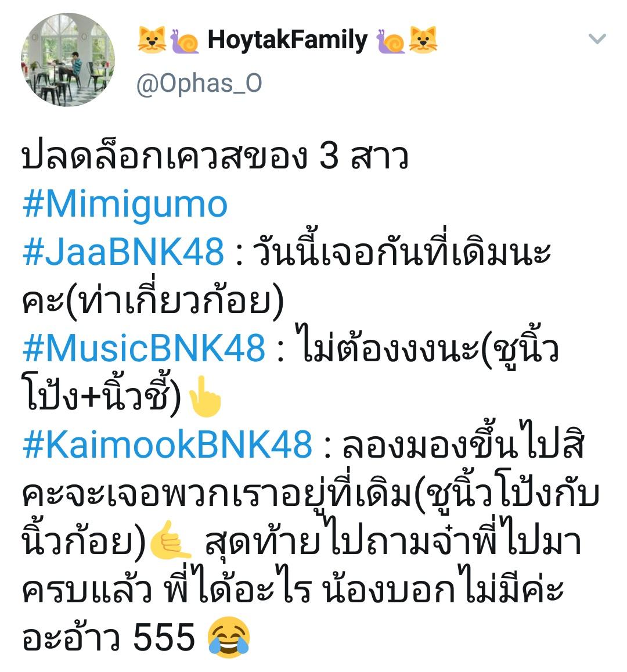
Task: Open the #JaaBNK48 hashtag
Action: tap(123, 251)
